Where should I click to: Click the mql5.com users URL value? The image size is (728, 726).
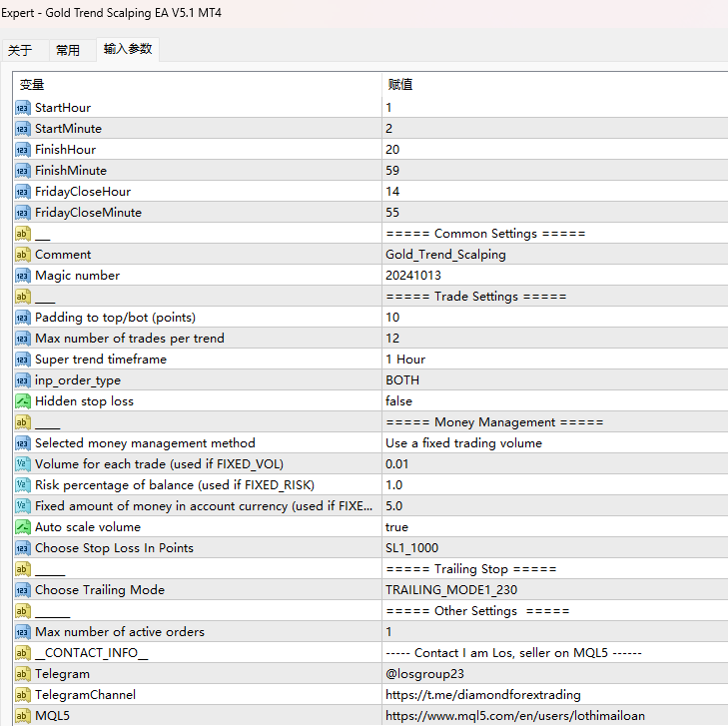click(515, 715)
